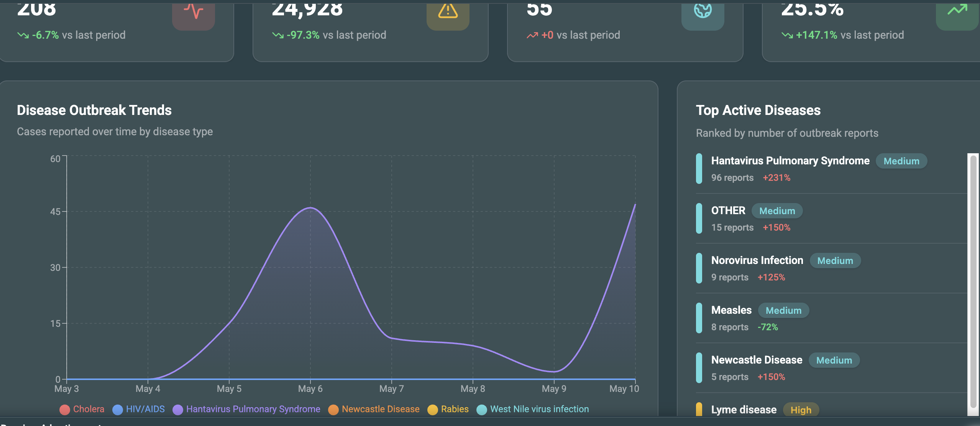Click the green trending-up arrow icon
Image resolution: width=980 pixels, height=426 pixels.
tap(957, 10)
